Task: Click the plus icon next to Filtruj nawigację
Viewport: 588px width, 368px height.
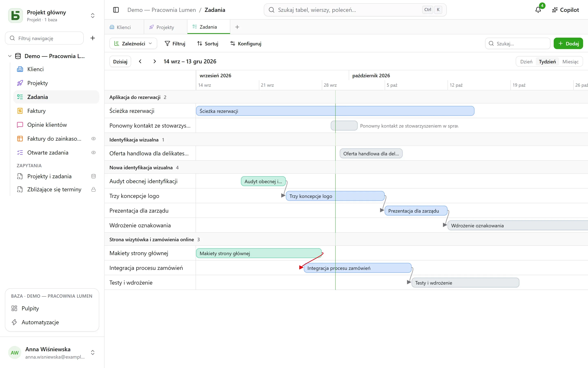Action: click(x=92, y=38)
